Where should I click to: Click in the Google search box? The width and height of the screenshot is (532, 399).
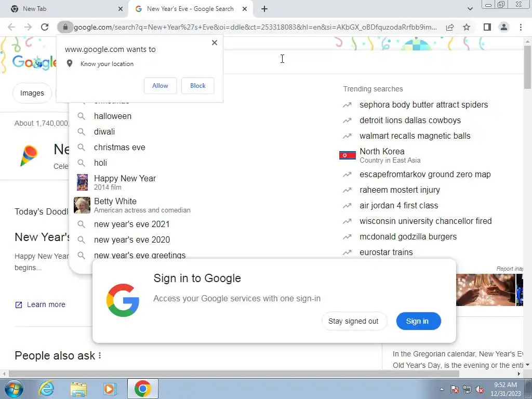[373, 62]
